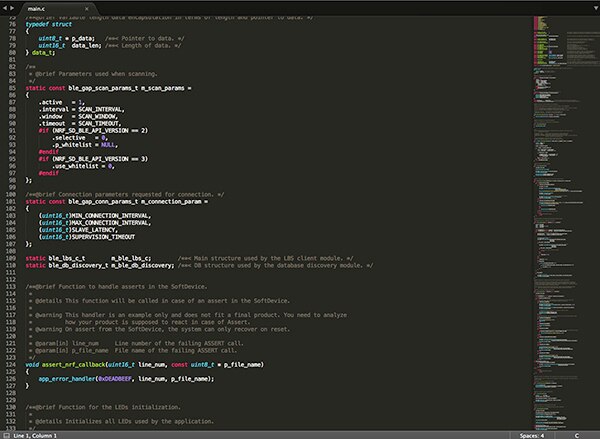Close the main.c tab

point(86,8)
